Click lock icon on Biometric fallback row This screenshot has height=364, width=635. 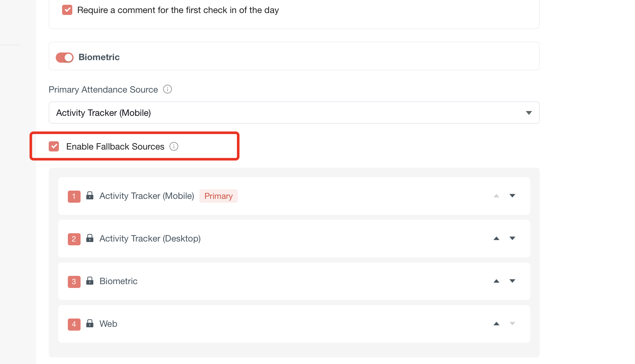[90, 281]
